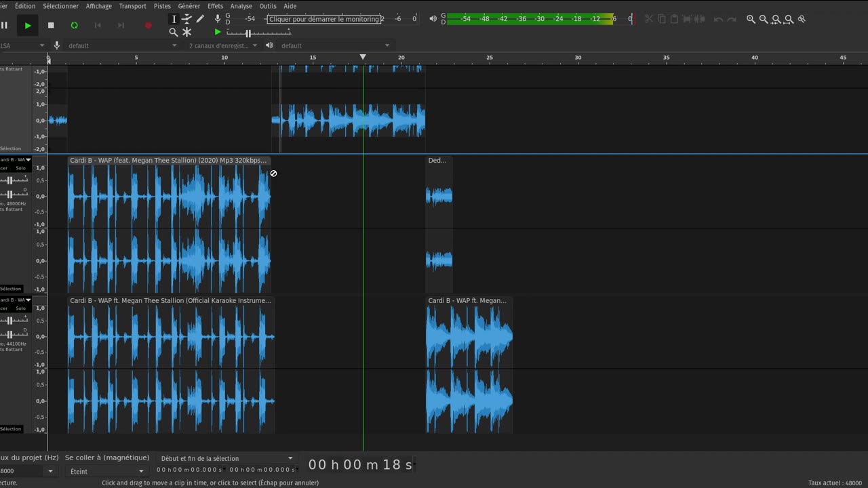Select the 'Official Karaoke Instrume...' clip title
The image size is (868, 488).
coord(171,300)
